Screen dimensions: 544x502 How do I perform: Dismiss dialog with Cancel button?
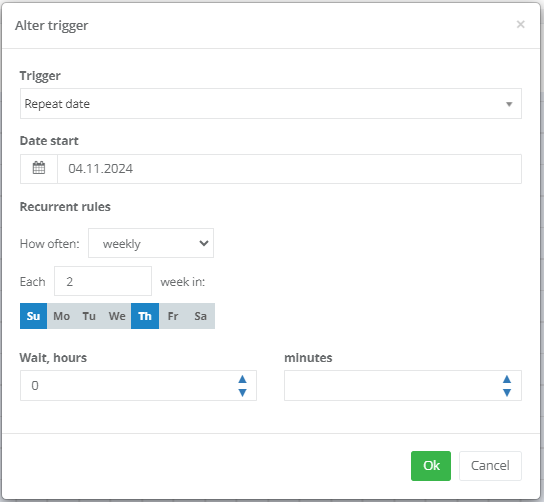coord(490,466)
